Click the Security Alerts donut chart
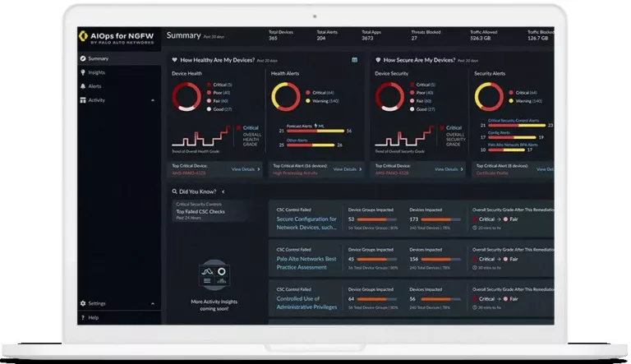Image resolution: width=631 pixels, height=364 pixels. tap(489, 97)
